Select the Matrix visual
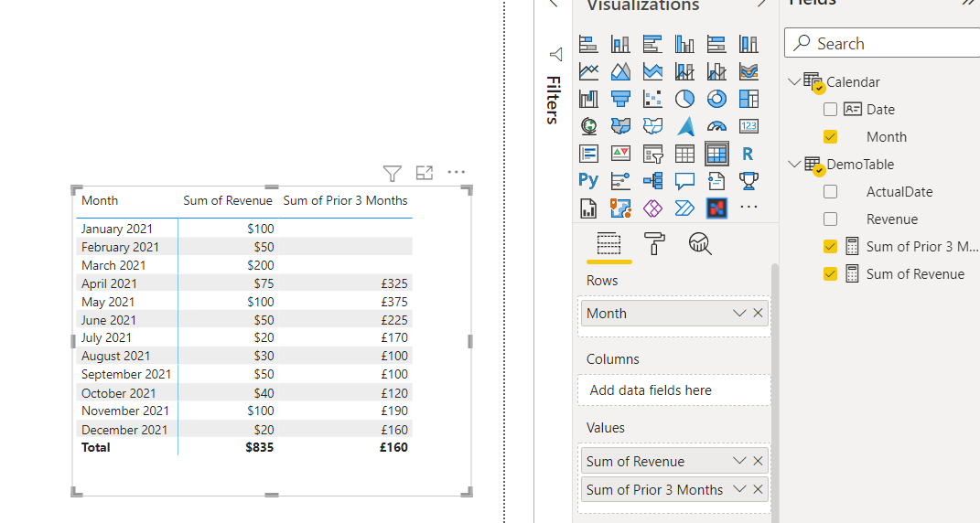Screen dimensions: 980x523 click(x=716, y=153)
